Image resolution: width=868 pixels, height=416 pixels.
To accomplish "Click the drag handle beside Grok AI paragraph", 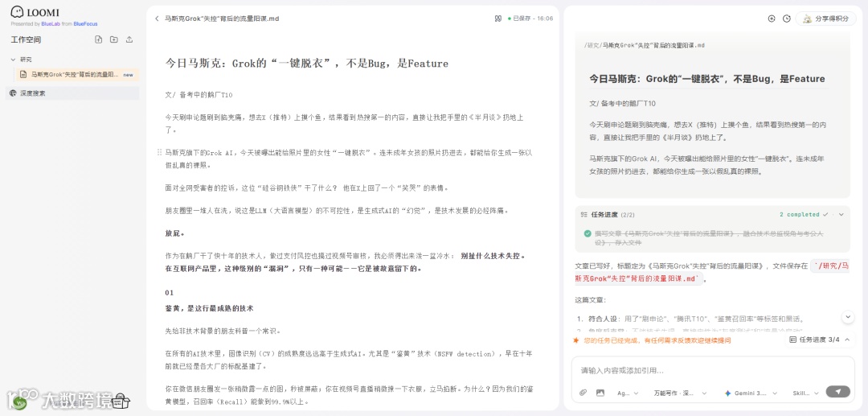I will pyautogui.click(x=159, y=152).
